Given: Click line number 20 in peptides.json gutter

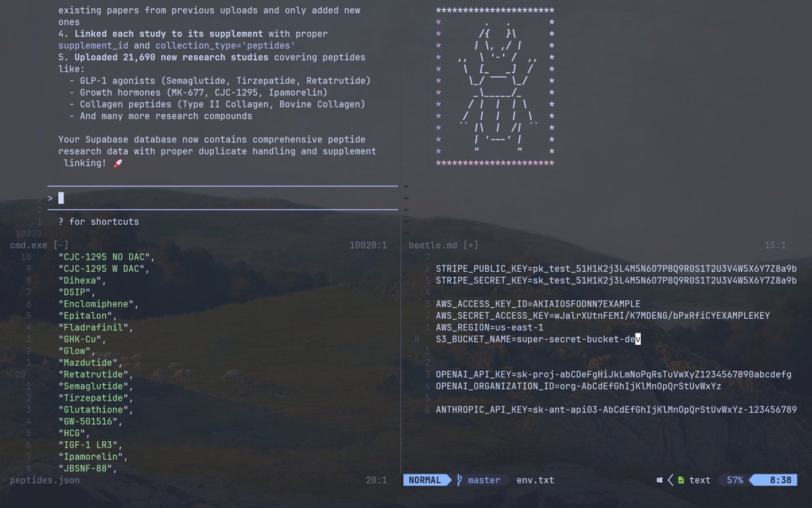Looking at the screenshot, I should tap(20, 375).
